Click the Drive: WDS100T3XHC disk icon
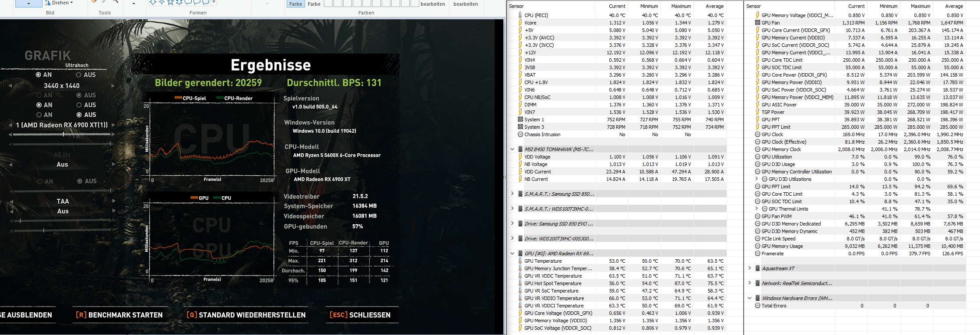This screenshot has height=335, width=980. [520, 239]
